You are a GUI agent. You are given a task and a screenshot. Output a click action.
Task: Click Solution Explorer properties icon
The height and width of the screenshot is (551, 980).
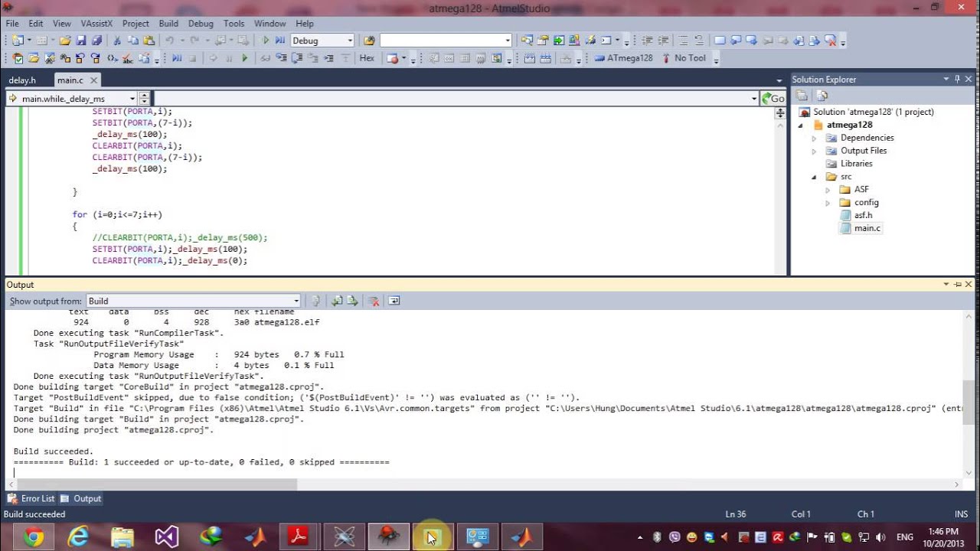(x=802, y=96)
